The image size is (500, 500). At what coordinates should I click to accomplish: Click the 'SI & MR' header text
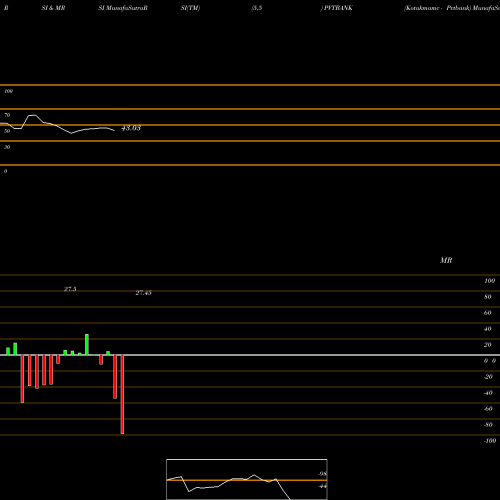pyautogui.click(x=53, y=8)
